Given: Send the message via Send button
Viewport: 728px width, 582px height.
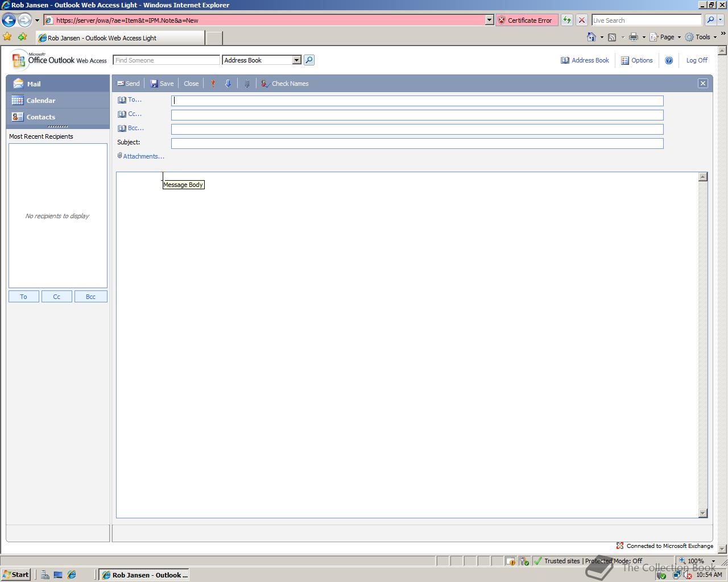Looking at the screenshot, I should click(129, 84).
